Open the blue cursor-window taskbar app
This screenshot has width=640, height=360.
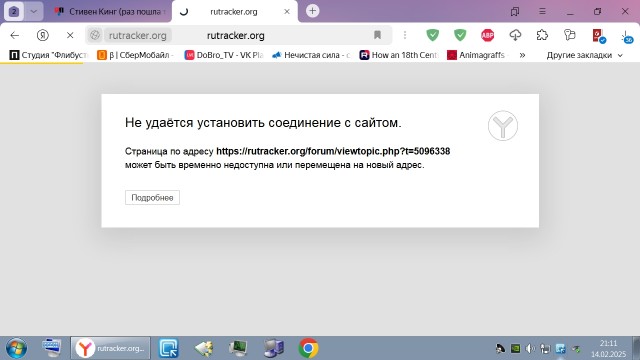[169, 348]
